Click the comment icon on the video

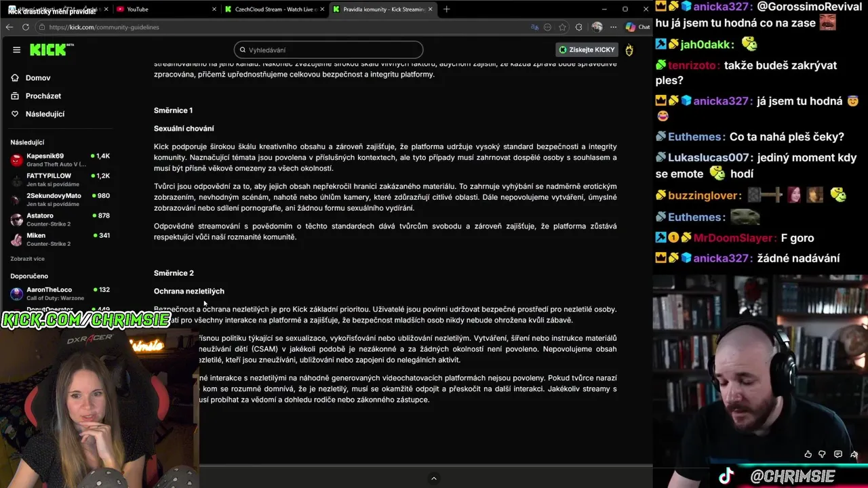point(838,454)
